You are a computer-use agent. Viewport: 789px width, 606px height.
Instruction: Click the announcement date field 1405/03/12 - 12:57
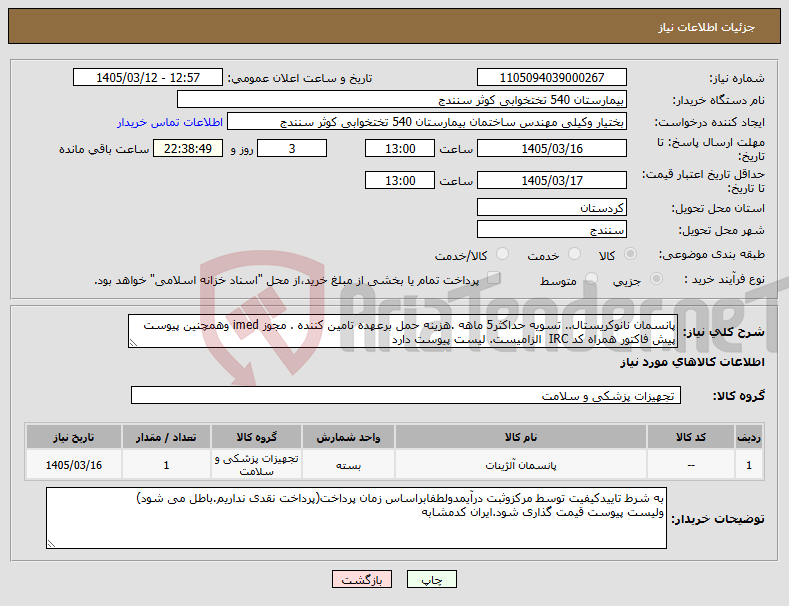[148, 78]
